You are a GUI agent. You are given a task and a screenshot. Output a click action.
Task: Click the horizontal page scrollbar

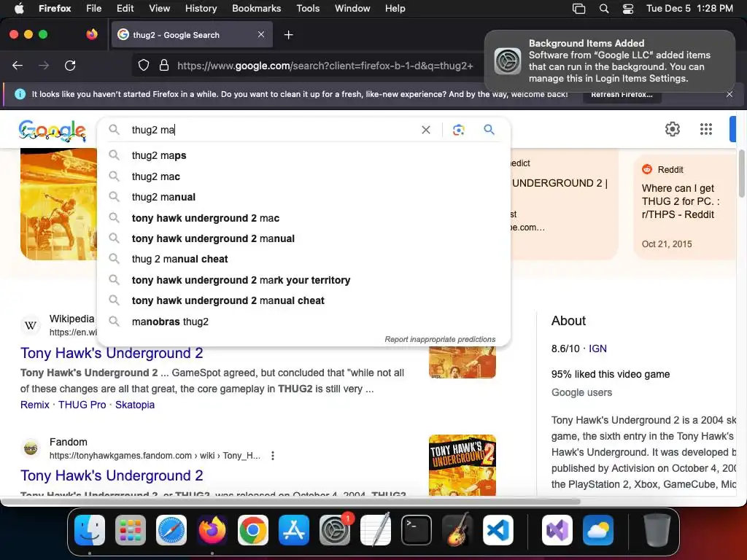290,502
